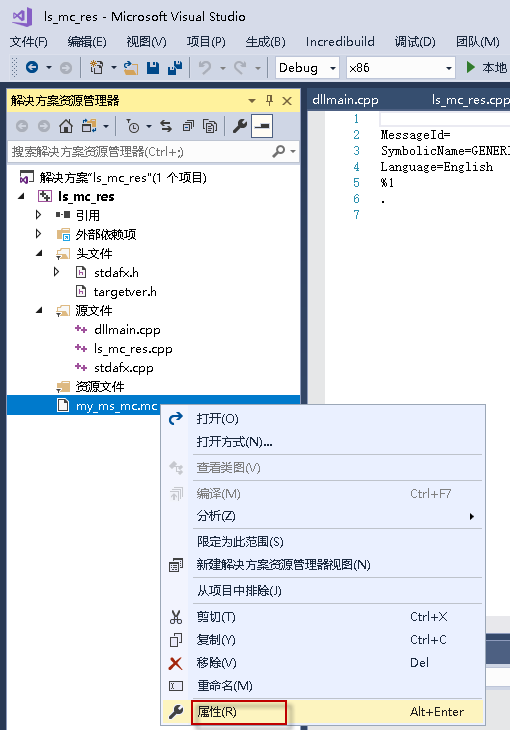This screenshot has width=510, height=730.
Task: Collapse the 头文件 folder
Action: click(39, 253)
